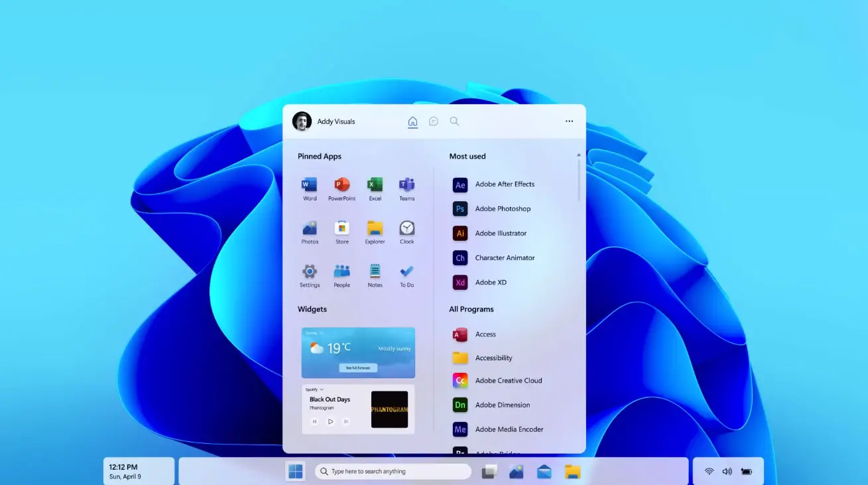The image size is (868, 485).
Task: Launch Adobe Dimension from All Programs
Action: click(491, 405)
